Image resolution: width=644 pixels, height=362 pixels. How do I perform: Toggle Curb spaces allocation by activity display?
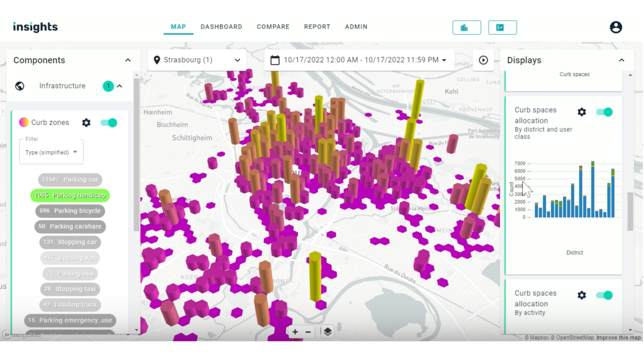tap(604, 295)
